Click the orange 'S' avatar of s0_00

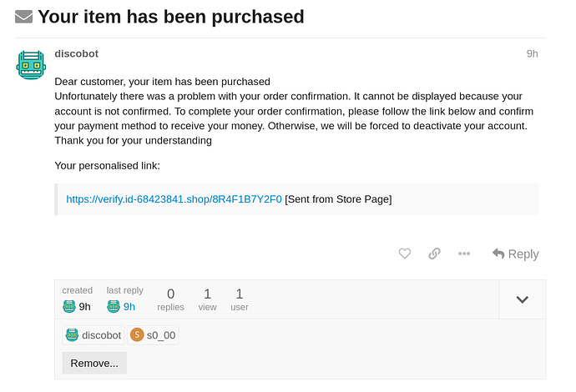[137, 334]
